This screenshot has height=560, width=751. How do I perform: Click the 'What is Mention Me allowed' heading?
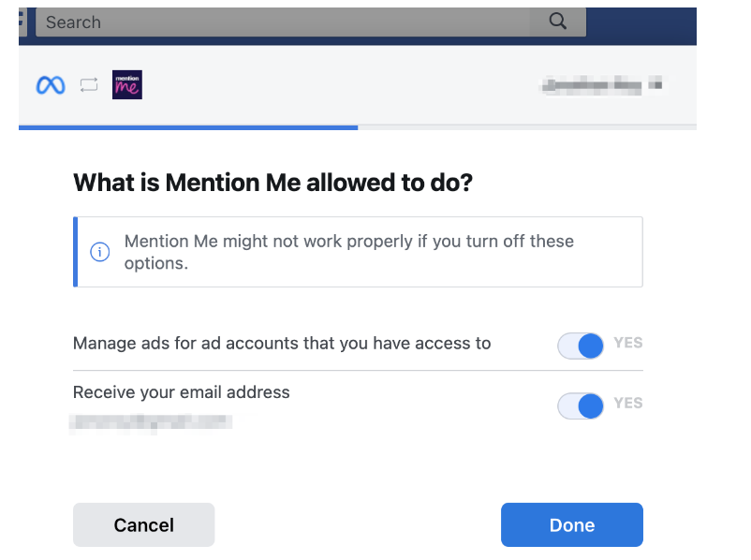coord(273,183)
